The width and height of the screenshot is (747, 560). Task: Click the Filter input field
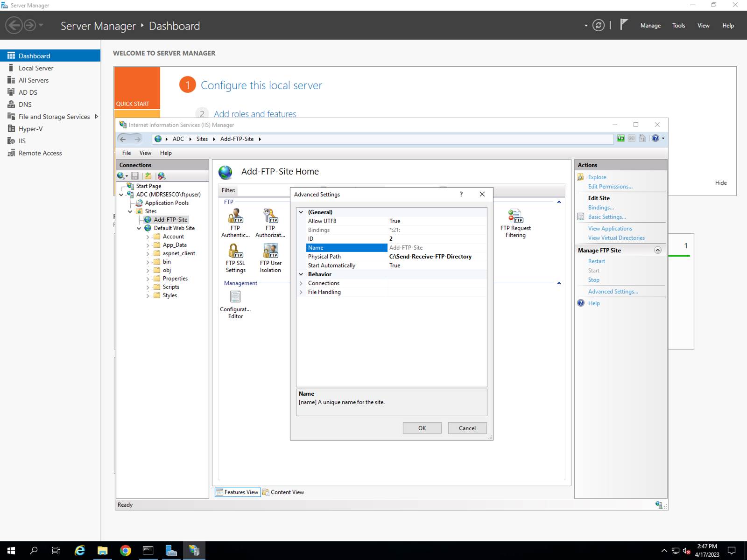tap(264, 190)
